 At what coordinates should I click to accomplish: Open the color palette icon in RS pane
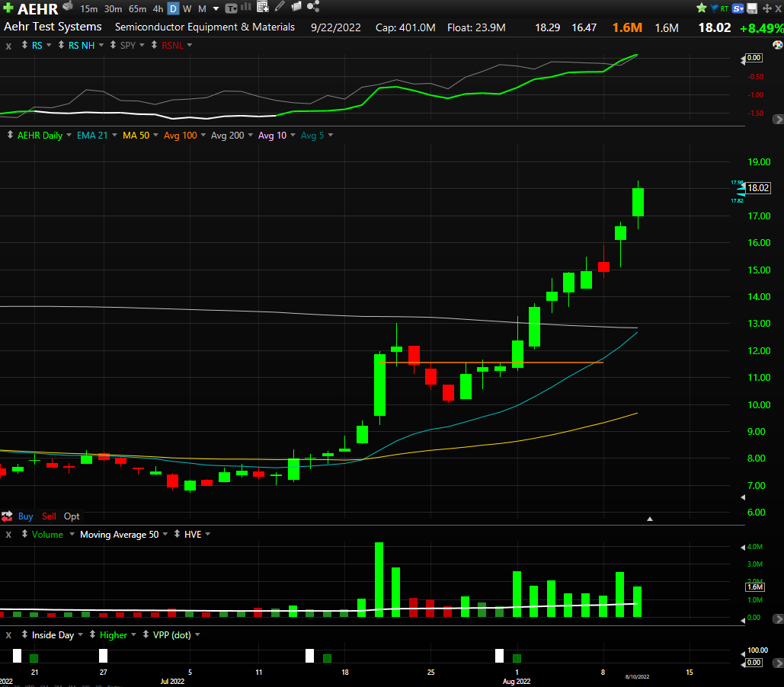777,45
